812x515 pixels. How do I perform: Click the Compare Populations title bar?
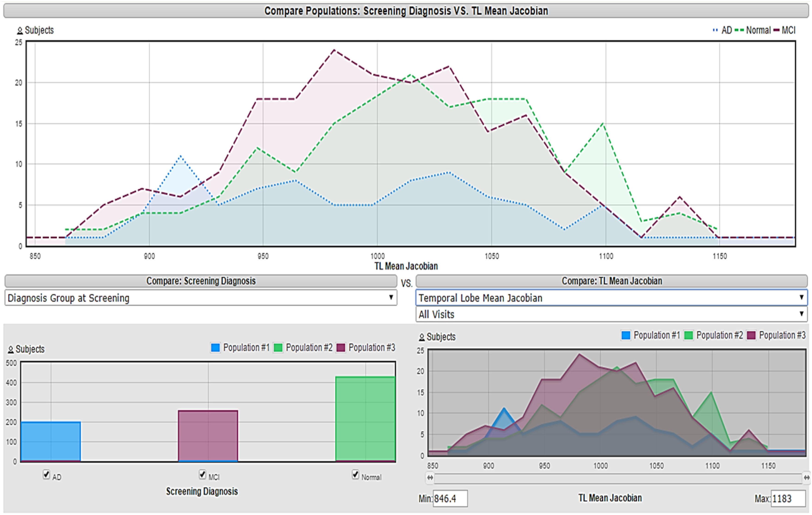coord(406,11)
